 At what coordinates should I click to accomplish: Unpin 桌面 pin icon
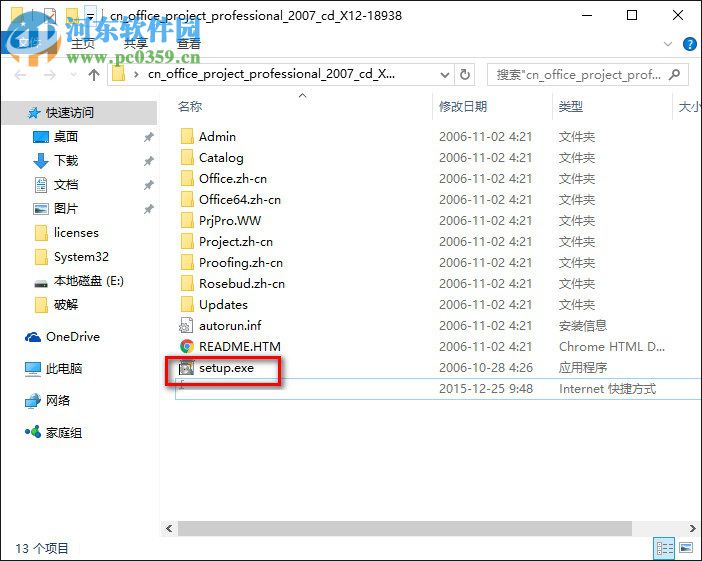[149, 137]
